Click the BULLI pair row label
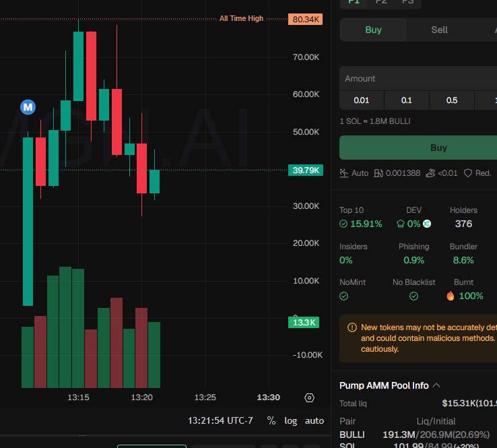 tap(352, 435)
